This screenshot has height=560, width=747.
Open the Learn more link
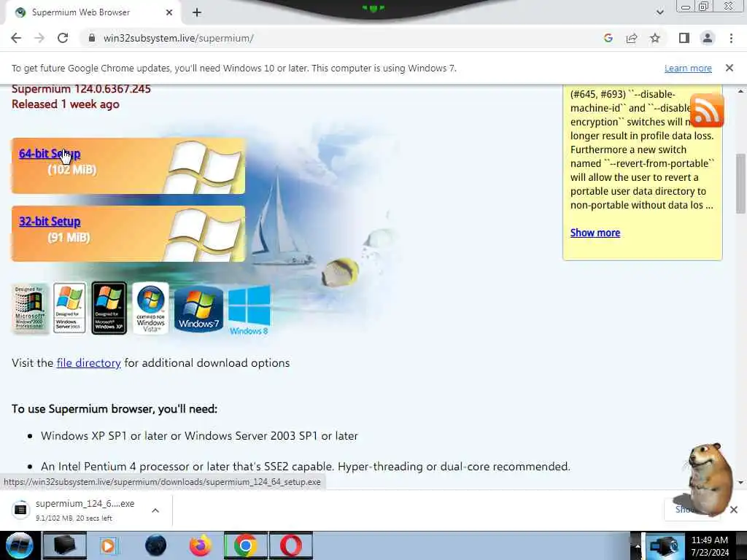(688, 68)
